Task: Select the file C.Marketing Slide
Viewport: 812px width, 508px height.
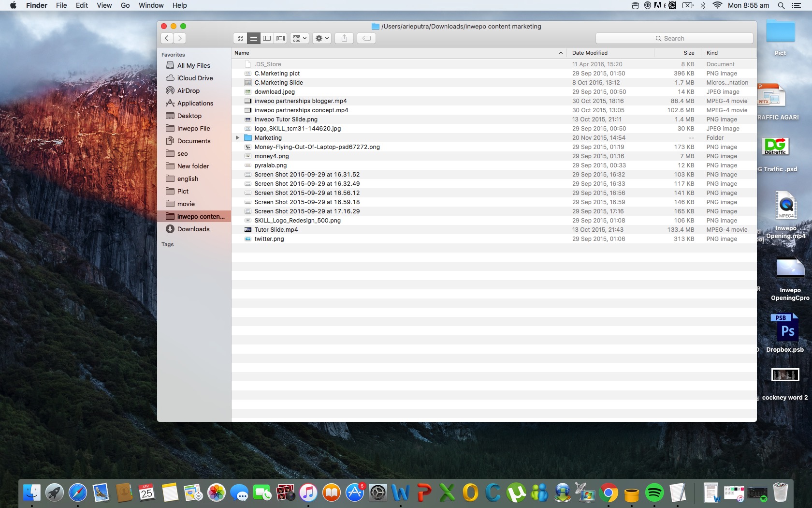Action: pos(494,83)
